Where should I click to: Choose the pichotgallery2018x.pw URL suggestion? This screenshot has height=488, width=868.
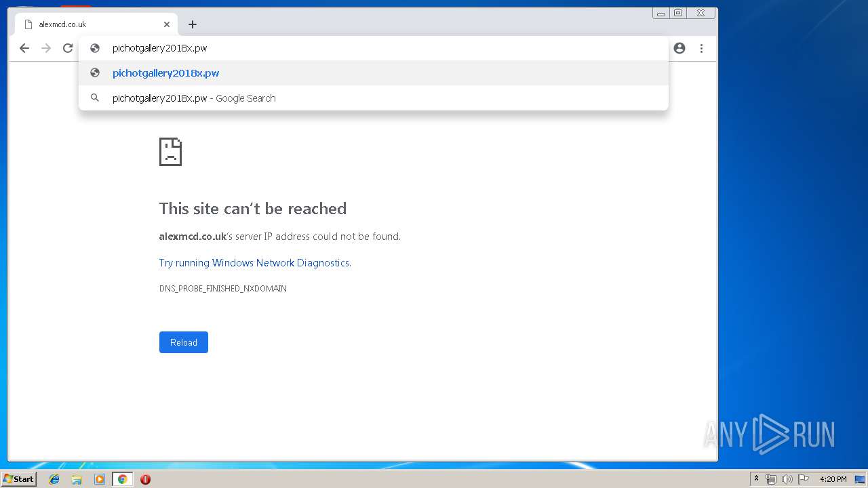pos(374,73)
